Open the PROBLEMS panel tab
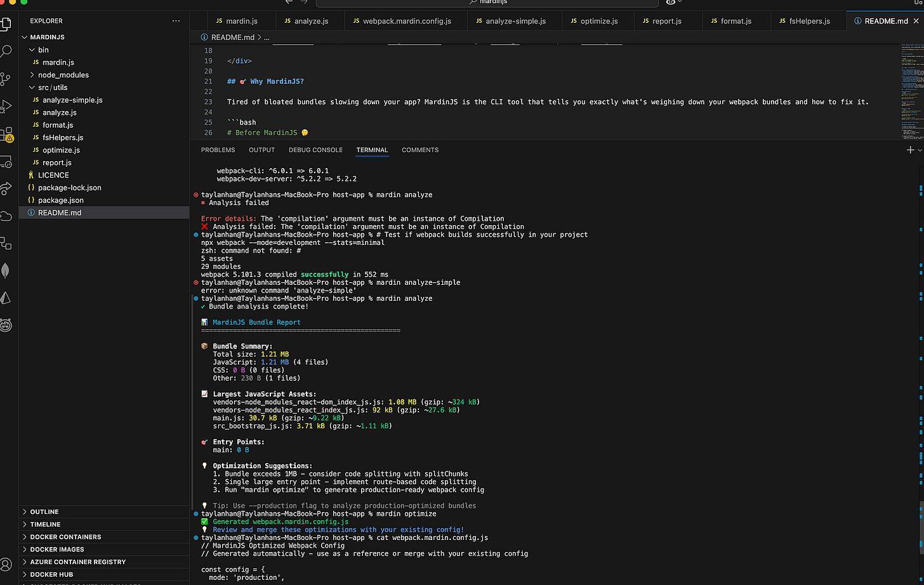This screenshot has height=585, width=924. (218, 150)
